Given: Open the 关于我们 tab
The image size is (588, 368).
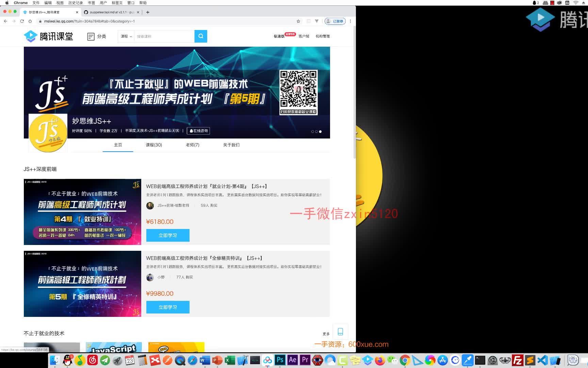Looking at the screenshot, I should click(231, 145).
